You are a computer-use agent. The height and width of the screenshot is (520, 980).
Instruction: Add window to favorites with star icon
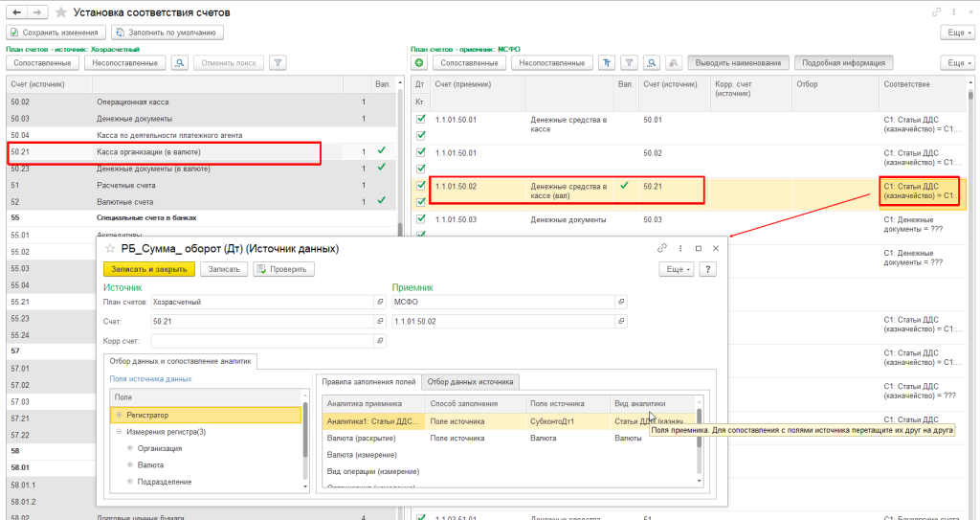pos(61,12)
